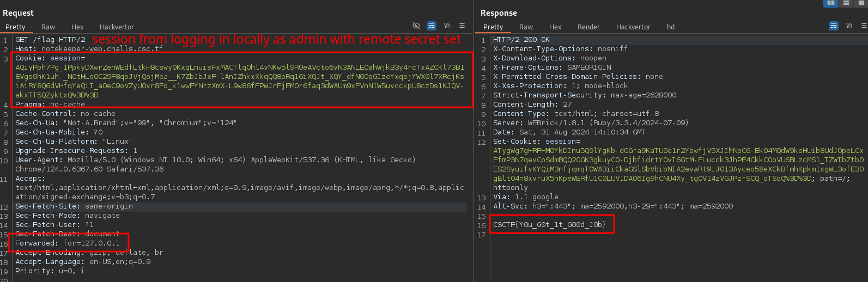Click the Strict-Transport-Security response header

(x=585, y=95)
